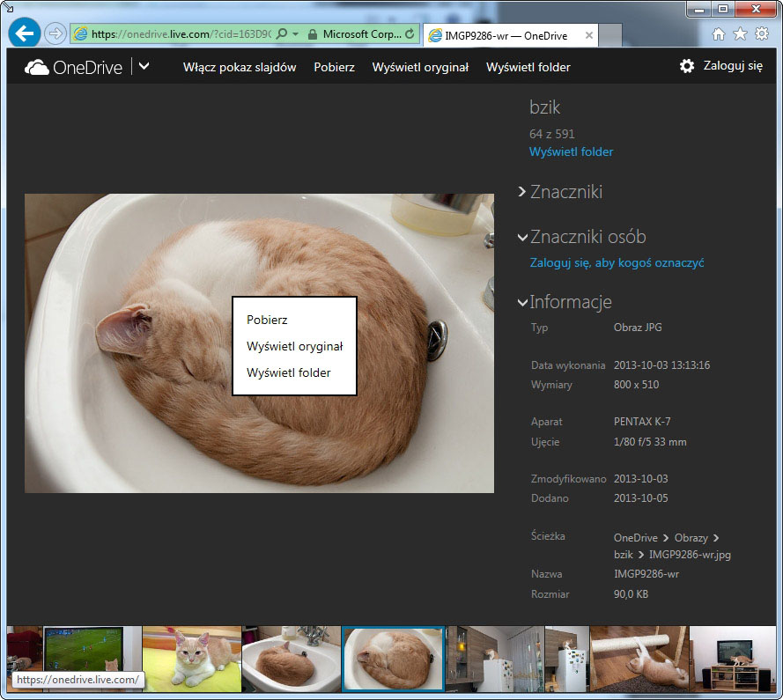Open the settings gear in OneDrive header
783x700 pixels.
687,66
